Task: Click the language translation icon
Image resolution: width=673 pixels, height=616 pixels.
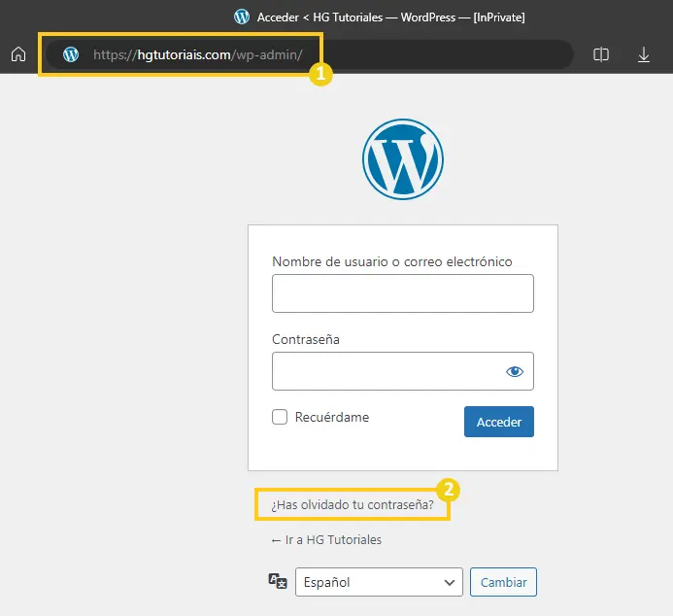Action: 278,581
